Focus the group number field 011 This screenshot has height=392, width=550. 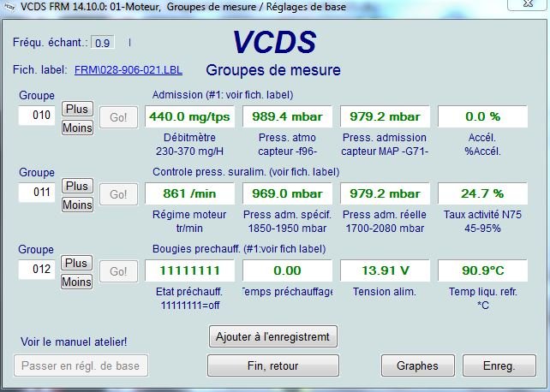pyautogui.click(x=37, y=192)
